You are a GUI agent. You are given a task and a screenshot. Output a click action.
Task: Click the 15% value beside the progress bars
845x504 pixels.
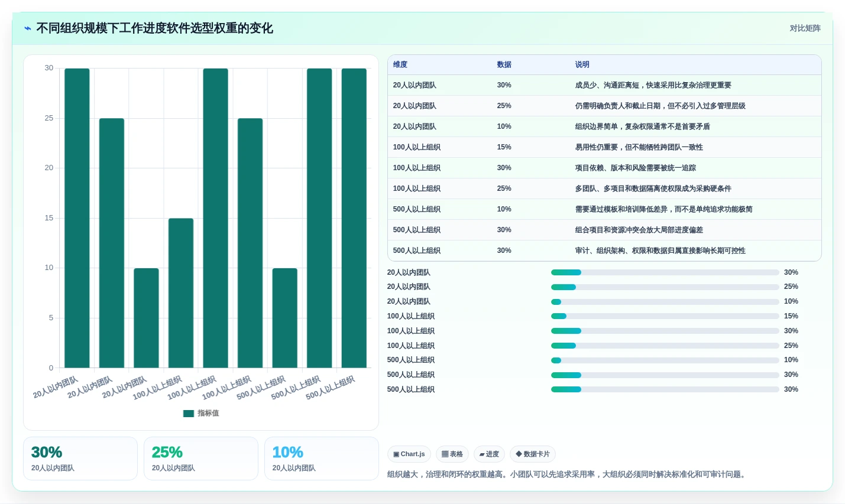pyautogui.click(x=791, y=316)
